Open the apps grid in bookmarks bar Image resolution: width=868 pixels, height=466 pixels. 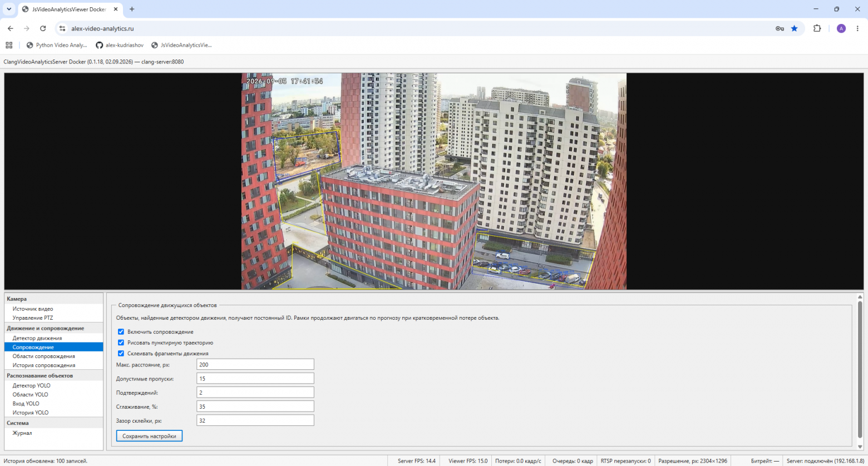coord(9,45)
